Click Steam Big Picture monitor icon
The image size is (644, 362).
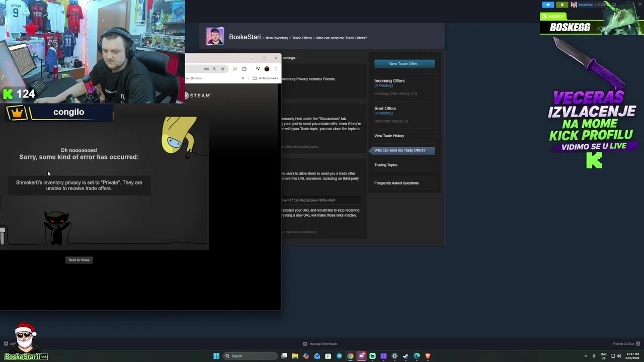point(614,5)
